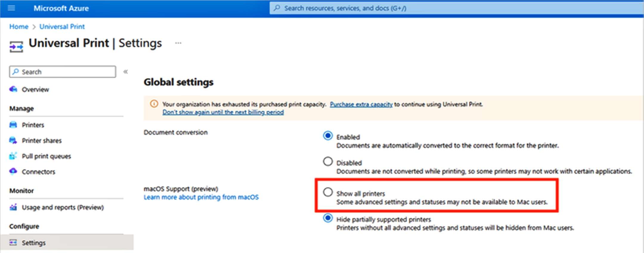Click the Universal Print header icon

point(16,47)
